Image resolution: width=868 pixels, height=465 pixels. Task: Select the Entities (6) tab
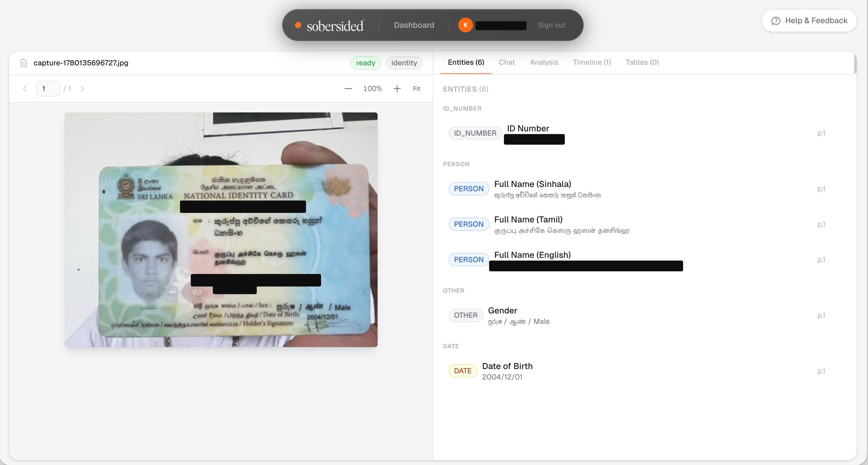click(466, 62)
